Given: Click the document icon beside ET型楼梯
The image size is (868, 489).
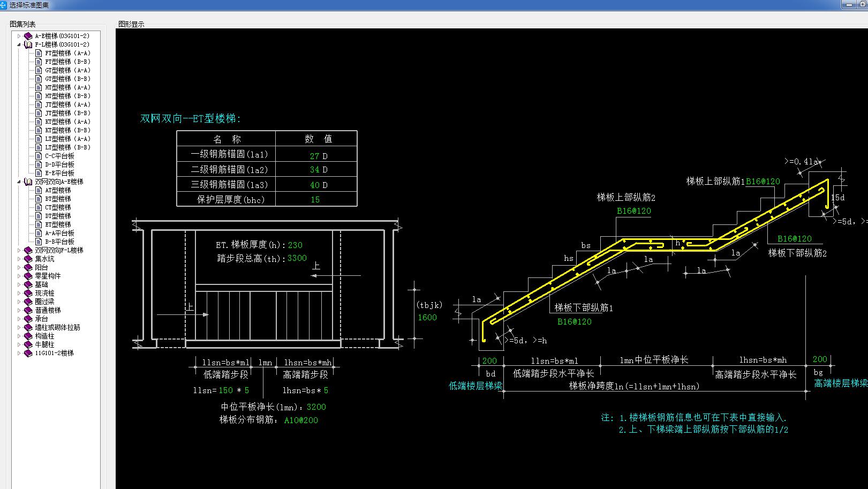Looking at the screenshot, I should point(39,224).
